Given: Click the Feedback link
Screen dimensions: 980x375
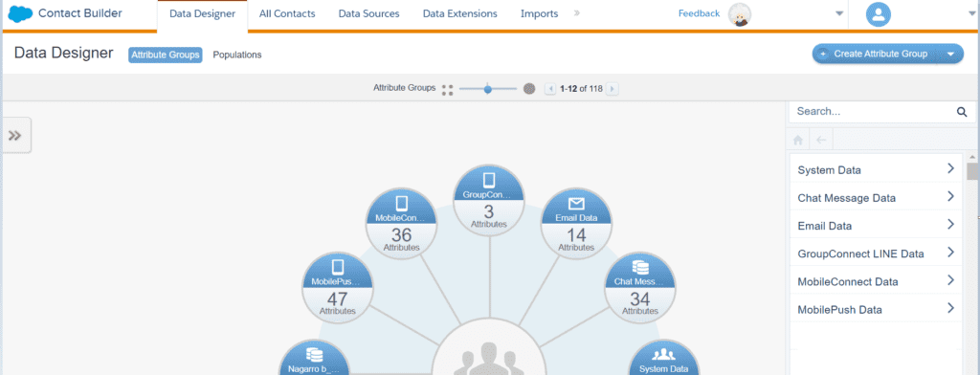Looking at the screenshot, I should pos(699,13).
